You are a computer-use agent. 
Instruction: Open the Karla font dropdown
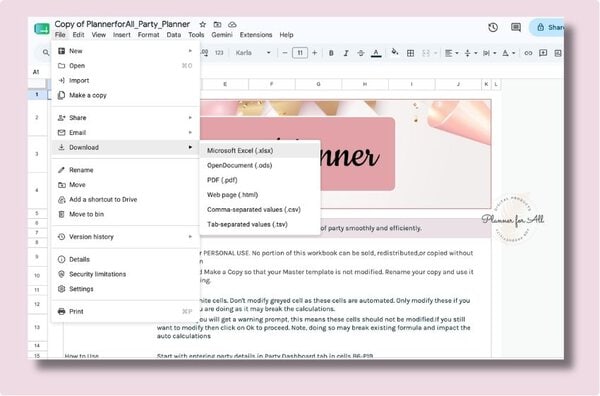(253, 53)
